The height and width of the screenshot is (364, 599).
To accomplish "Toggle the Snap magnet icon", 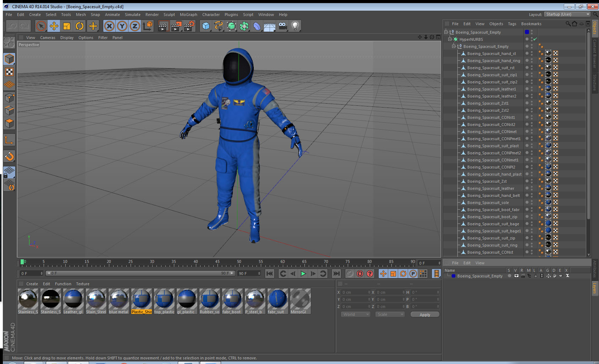I will (x=9, y=156).
